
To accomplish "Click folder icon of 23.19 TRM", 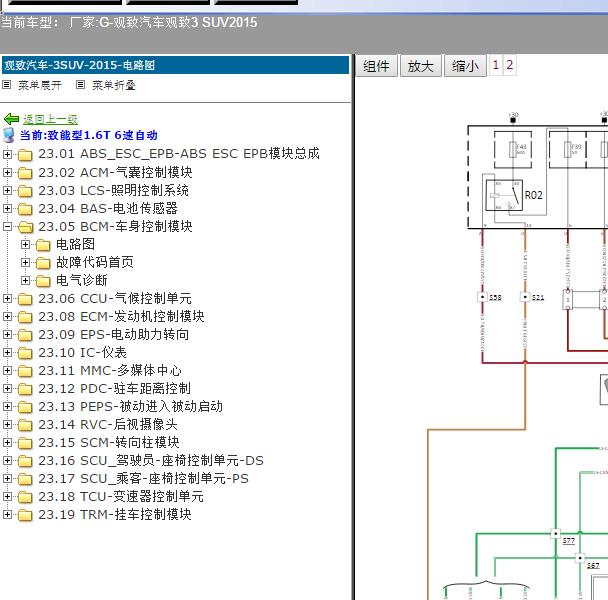I will tap(25, 515).
